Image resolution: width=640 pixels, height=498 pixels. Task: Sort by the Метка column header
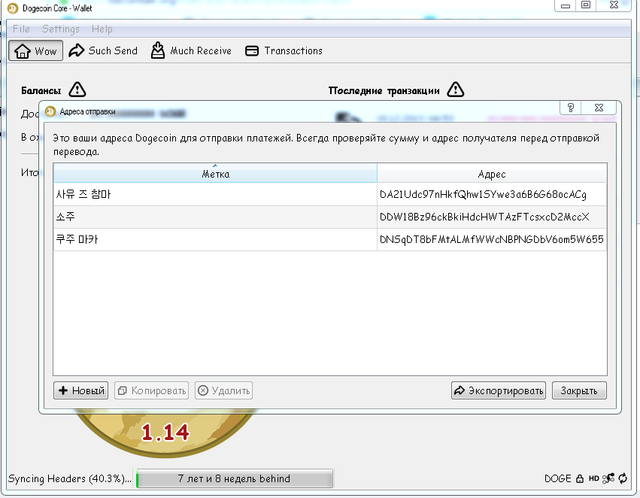click(216, 174)
